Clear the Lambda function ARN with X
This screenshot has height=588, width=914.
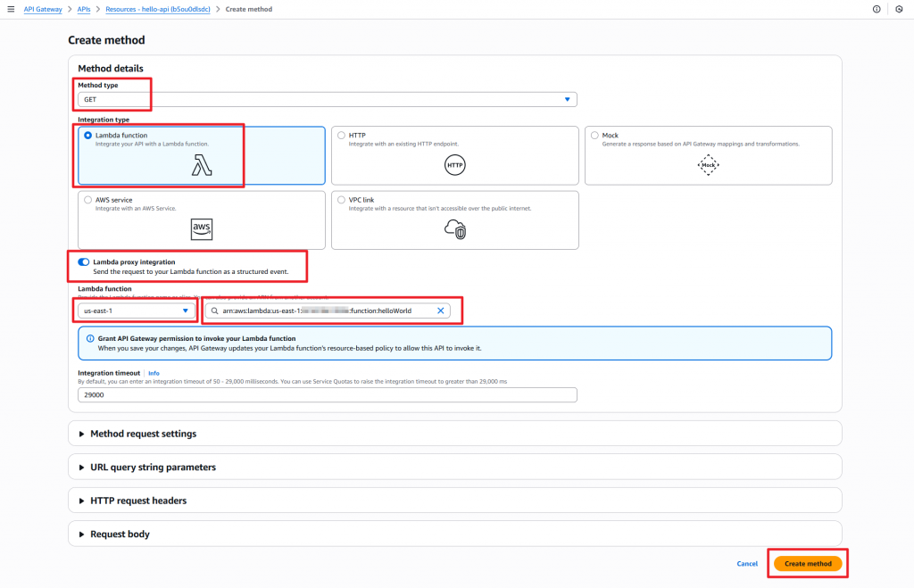pyautogui.click(x=441, y=311)
